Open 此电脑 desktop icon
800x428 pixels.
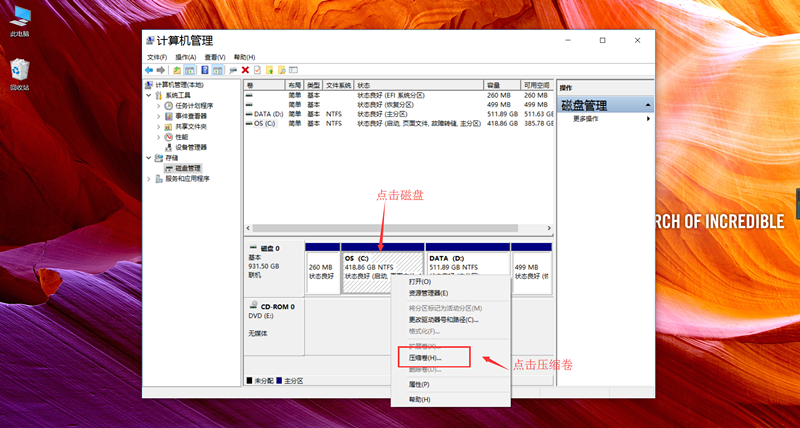(19, 22)
